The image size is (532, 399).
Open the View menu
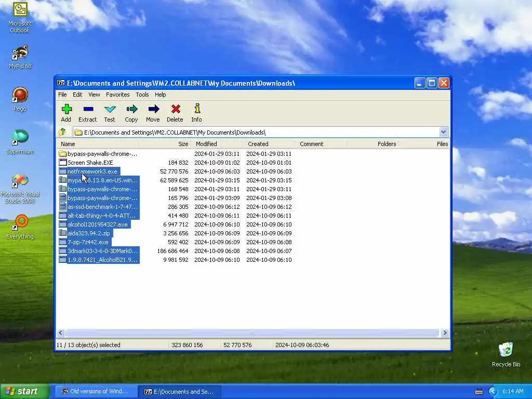tap(94, 95)
